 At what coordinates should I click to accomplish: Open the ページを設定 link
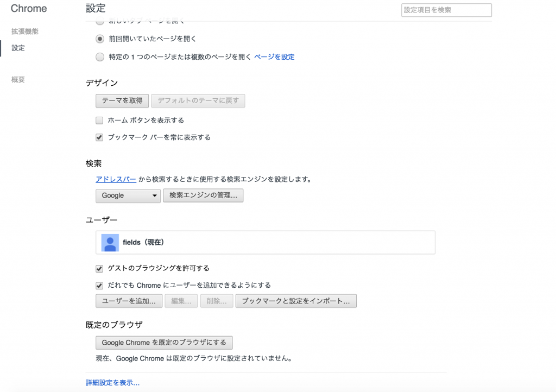coord(274,57)
